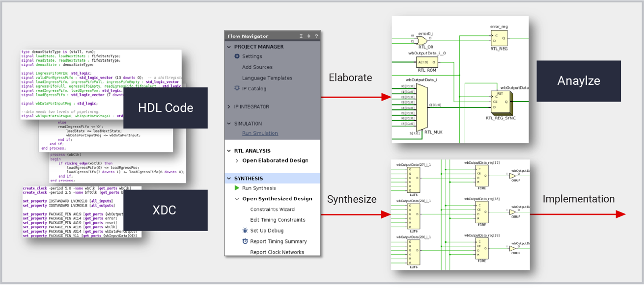Select the SYNTHESIS section header
This screenshot has height=290, width=644.
point(248,179)
